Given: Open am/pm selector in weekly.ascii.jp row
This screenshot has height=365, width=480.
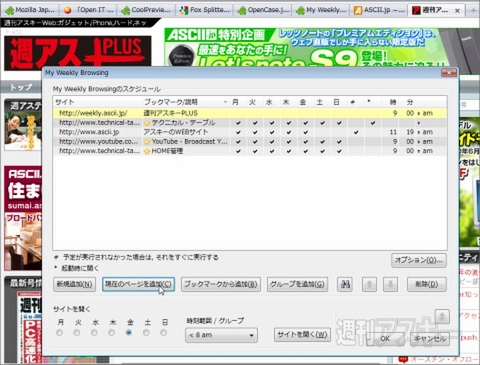Looking at the screenshot, I should 426,113.
